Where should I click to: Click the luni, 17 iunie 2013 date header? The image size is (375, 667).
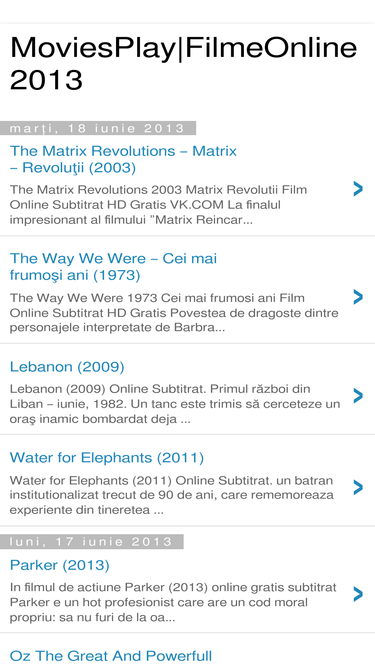91,542
